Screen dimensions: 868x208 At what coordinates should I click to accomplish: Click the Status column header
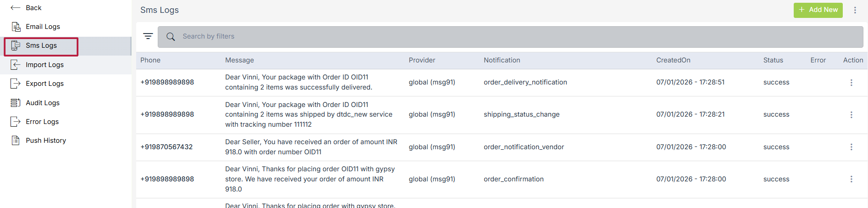click(773, 60)
